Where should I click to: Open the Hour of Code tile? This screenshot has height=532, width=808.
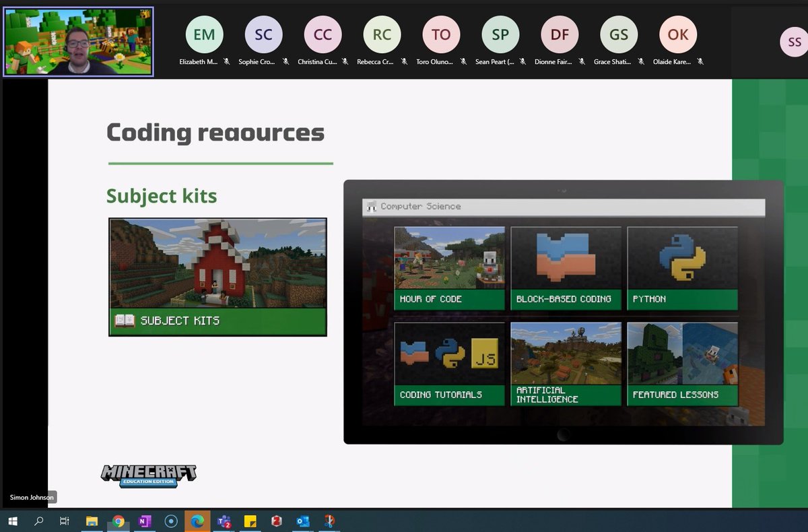[449, 268]
